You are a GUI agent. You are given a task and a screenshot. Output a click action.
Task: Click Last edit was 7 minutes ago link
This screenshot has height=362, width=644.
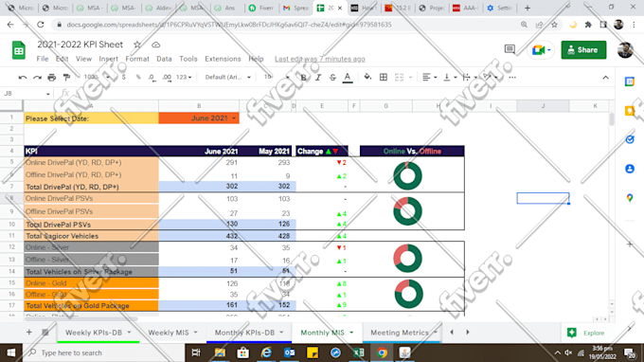[x=319, y=59]
